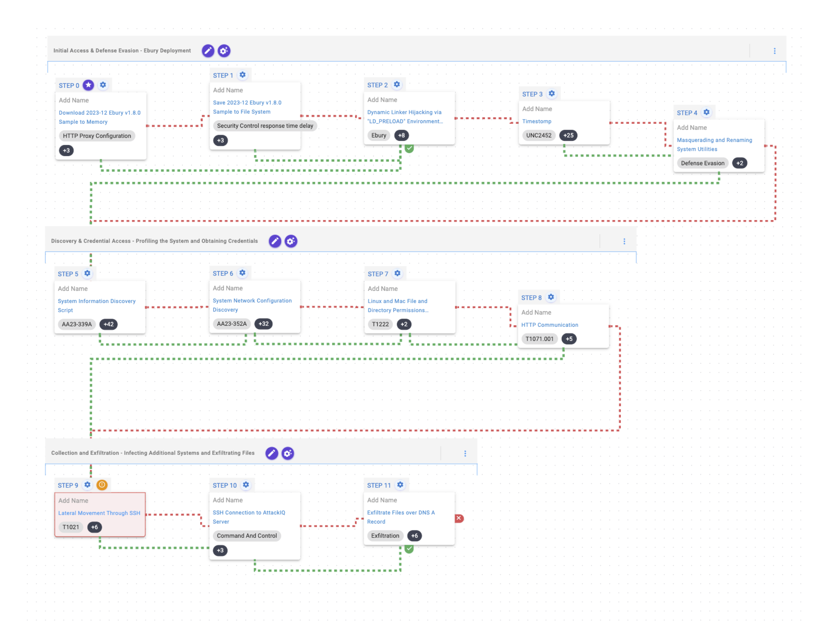This screenshot has height=644, width=830.
Task: Open Step 4 settings gear
Action: [706, 113]
